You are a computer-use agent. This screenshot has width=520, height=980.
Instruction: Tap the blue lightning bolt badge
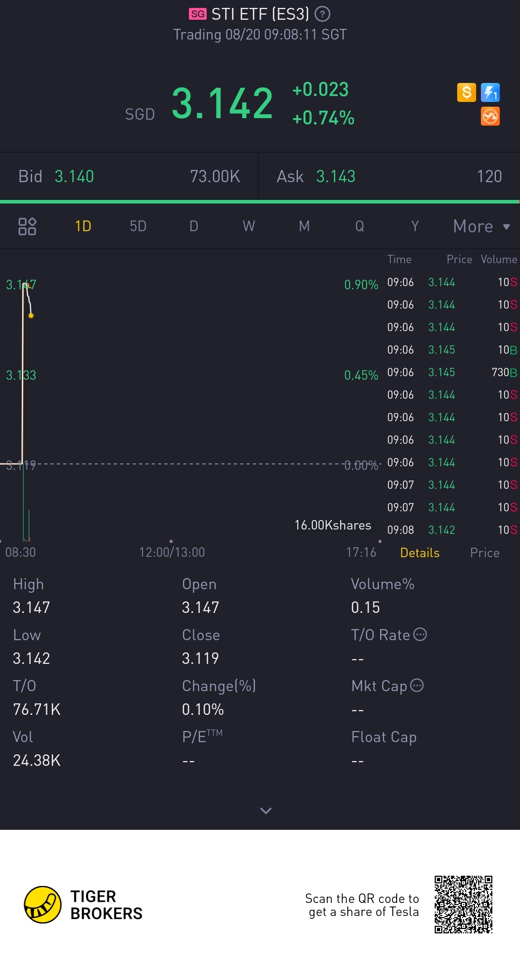coord(490,92)
